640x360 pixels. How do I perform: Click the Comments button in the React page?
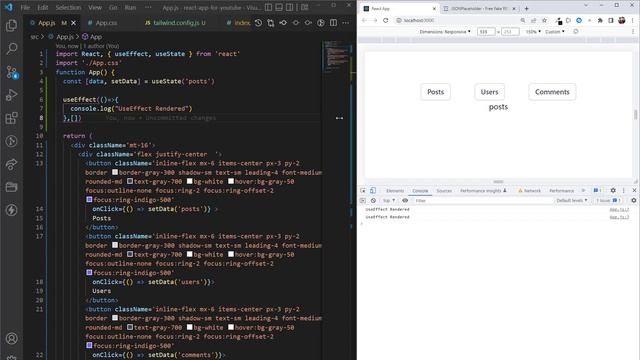click(552, 92)
